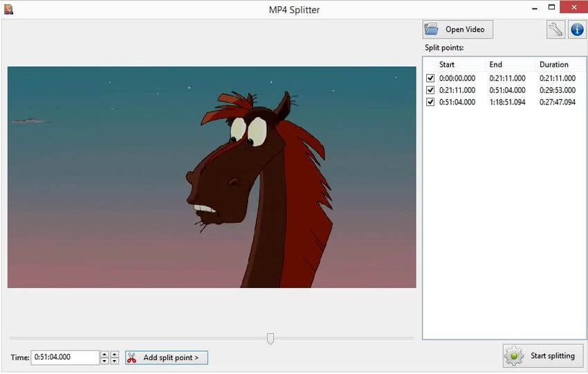This screenshot has height=374, width=588.
Task: Click the Time input field
Action: [65, 357]
